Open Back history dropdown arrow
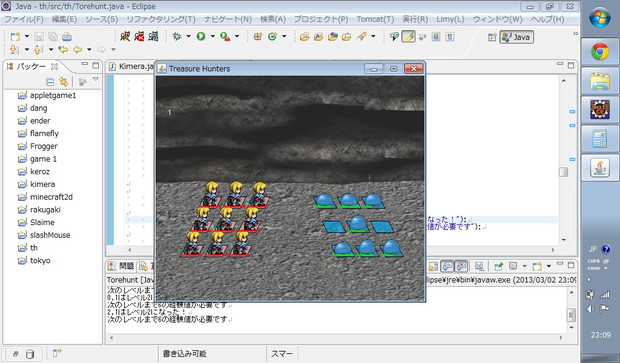This screenshot has height=363, width=620. (x=89, y=49)
